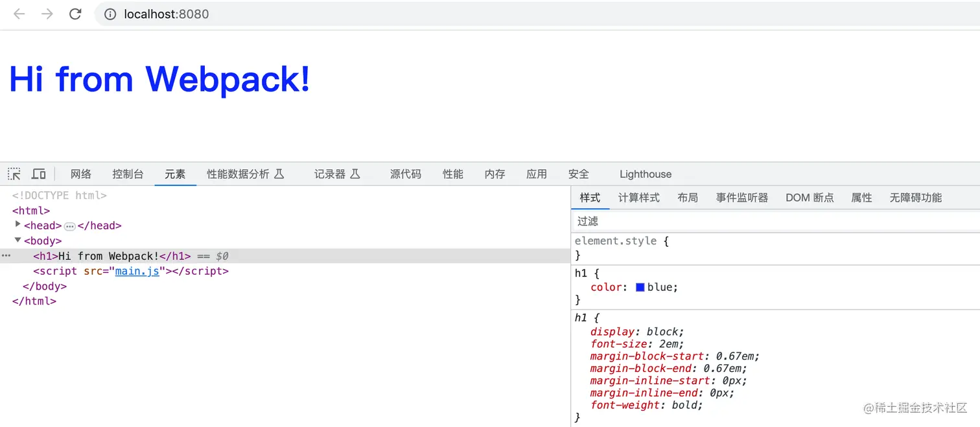Open the 记录器 tab
980x427 pixels.
coord(337,174)
